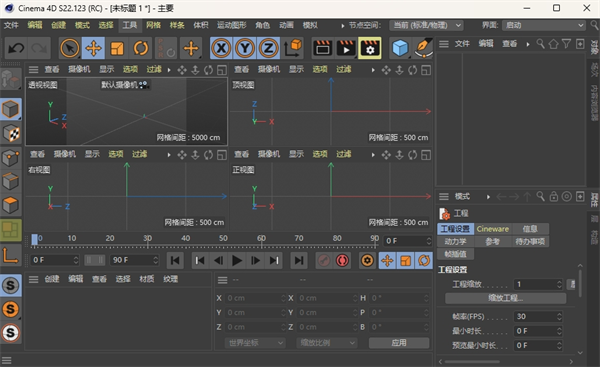Toggle the second orange S icon

point(11,309)
